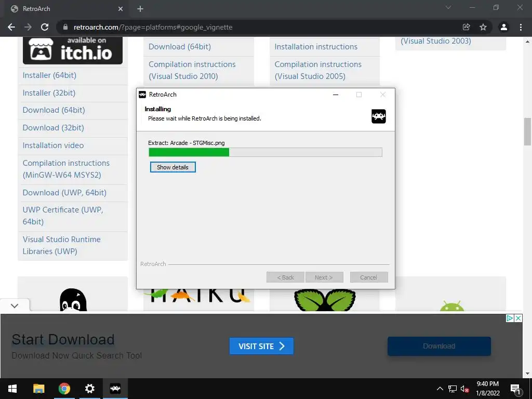
Task: Show hidden system tray icons
Action: tap(440, 389)
